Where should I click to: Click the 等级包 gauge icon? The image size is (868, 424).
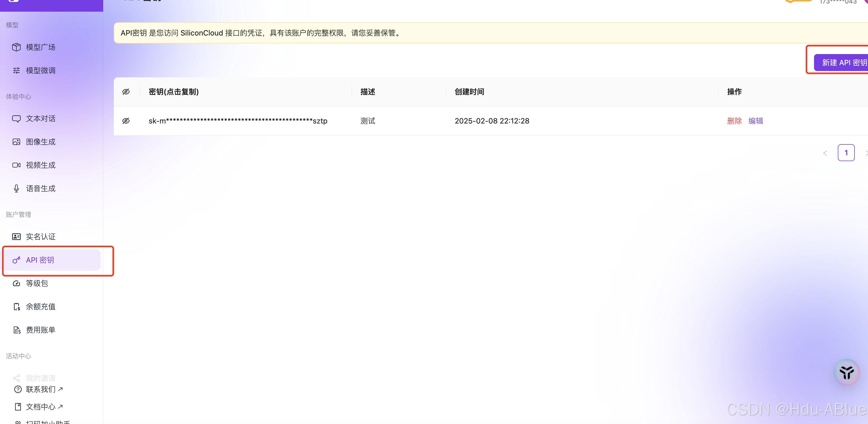click(16, 283)
